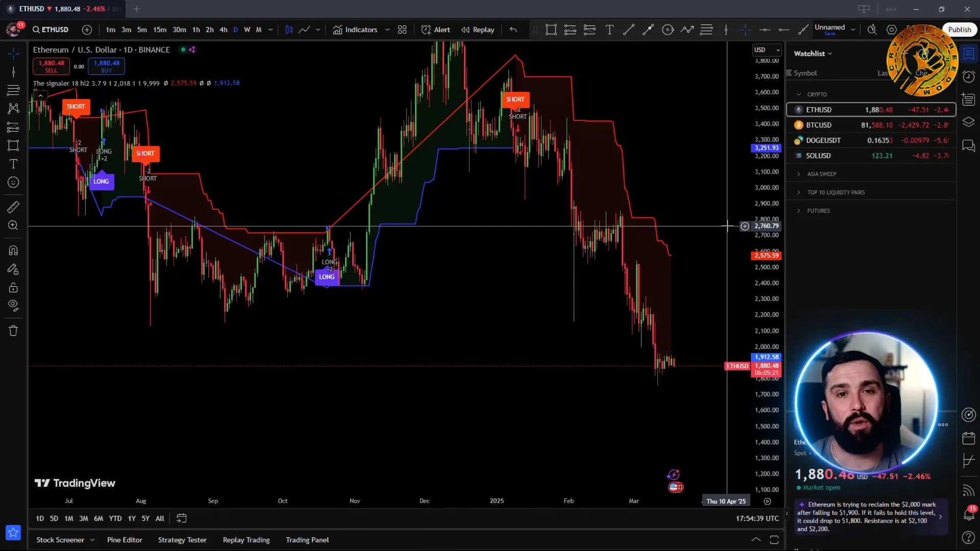The width and height of the screenshot is (980, 551).
Task: Open the Unnamed layout dropdown chevron
Action: coord(853,30)
